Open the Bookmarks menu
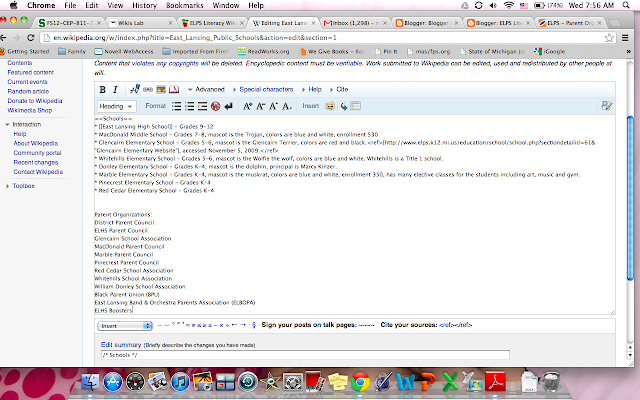The height and width of the screenshot is (400, 640). point(184,5)
